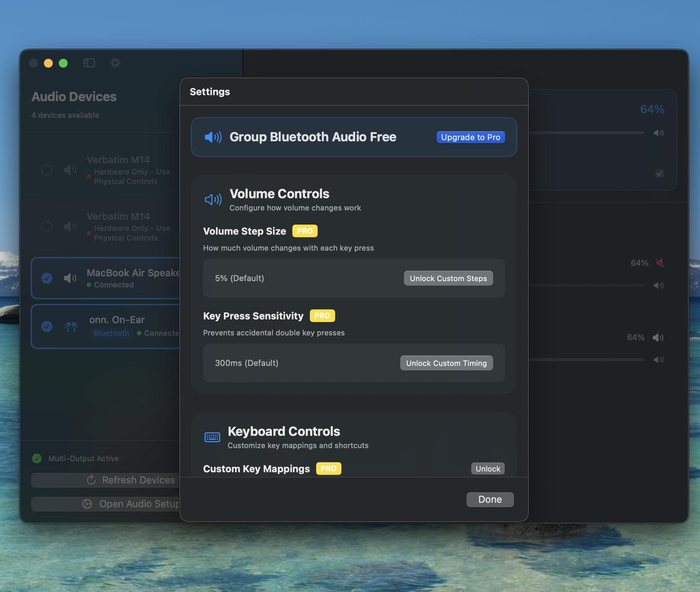
Task: Click the sidebar toggle icon
Action: (89, 63)
